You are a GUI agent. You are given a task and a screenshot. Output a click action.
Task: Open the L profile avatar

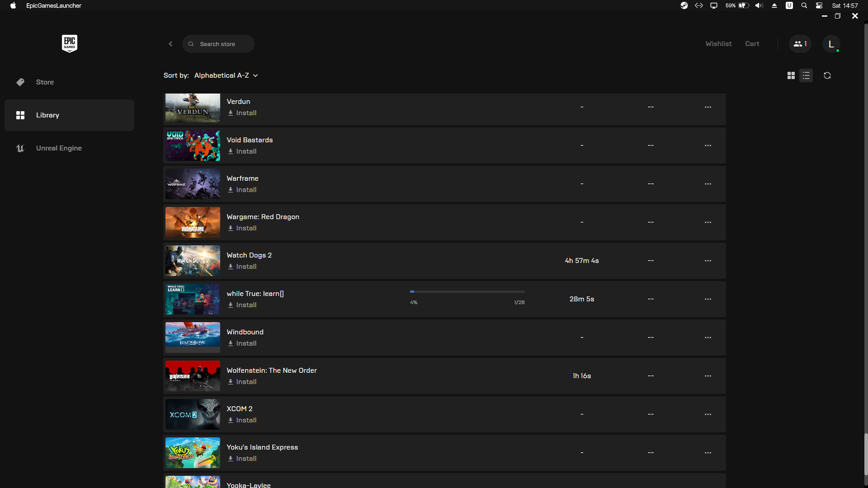(831, 44)
